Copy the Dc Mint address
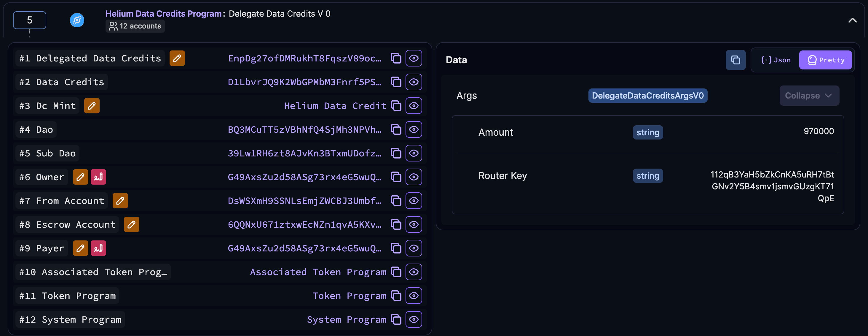Image resolution: width=868 pixels, height=336 pixels. (396, 106)
